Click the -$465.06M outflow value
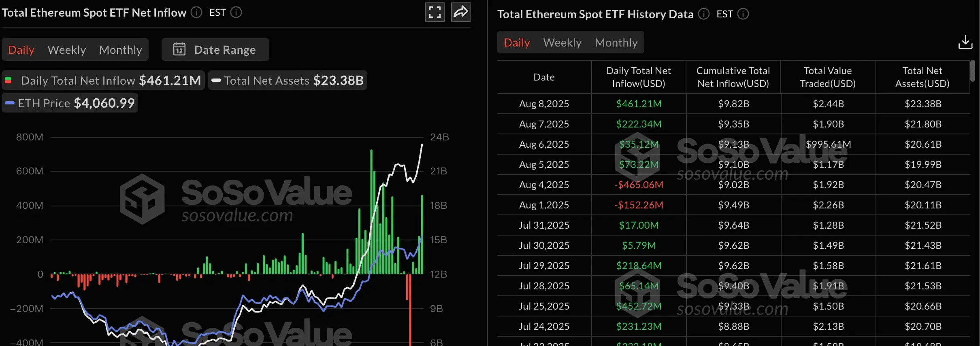The height and width of the screenshot is (346, 980). (x=639, y=185)
